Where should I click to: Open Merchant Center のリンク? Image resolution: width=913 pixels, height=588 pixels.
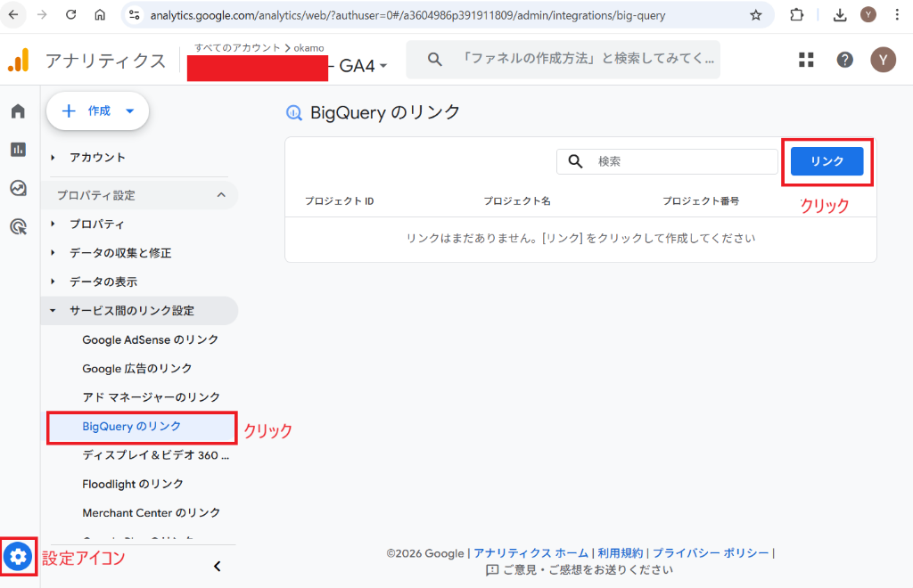[x=152, y=513]
